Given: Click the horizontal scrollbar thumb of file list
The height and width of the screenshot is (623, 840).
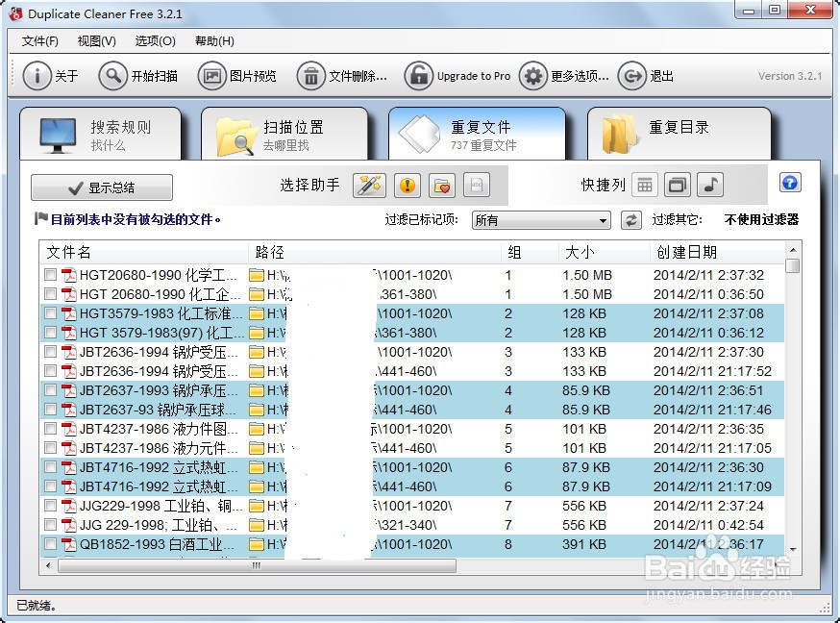Looking at the screenshot, I should tap(258, 565).
